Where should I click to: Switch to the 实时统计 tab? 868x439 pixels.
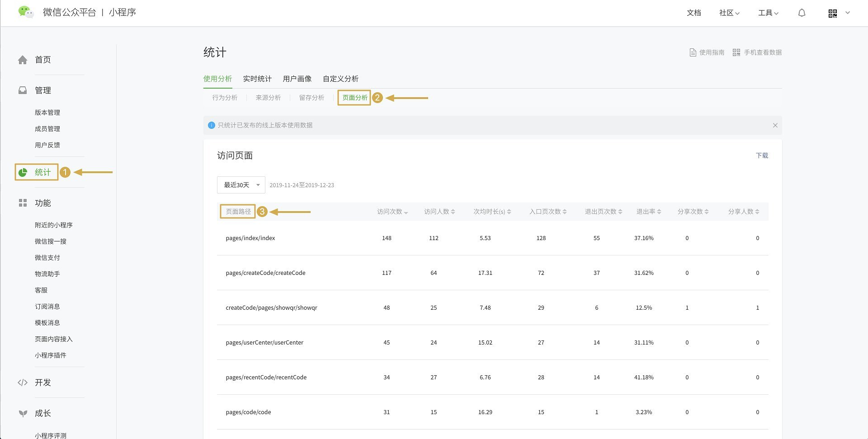(257, 79)
